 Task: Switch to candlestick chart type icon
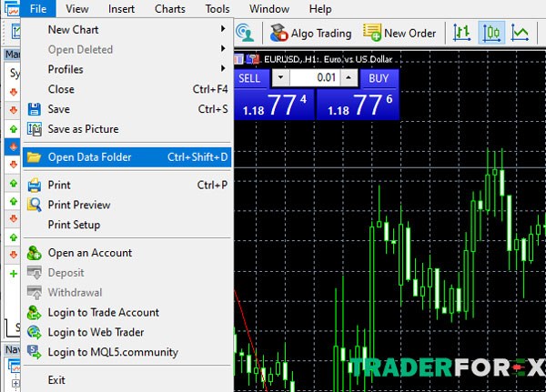491,33
